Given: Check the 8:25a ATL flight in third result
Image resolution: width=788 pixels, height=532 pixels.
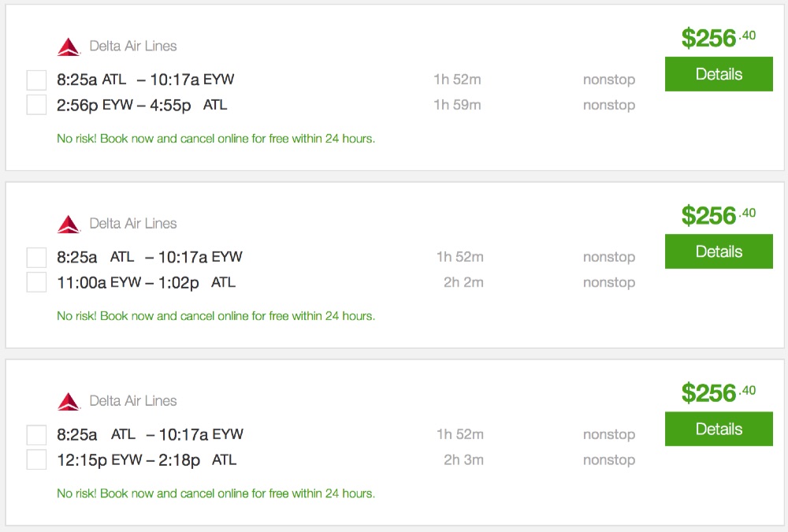Looking at the screenshot, I should (36, 434).
